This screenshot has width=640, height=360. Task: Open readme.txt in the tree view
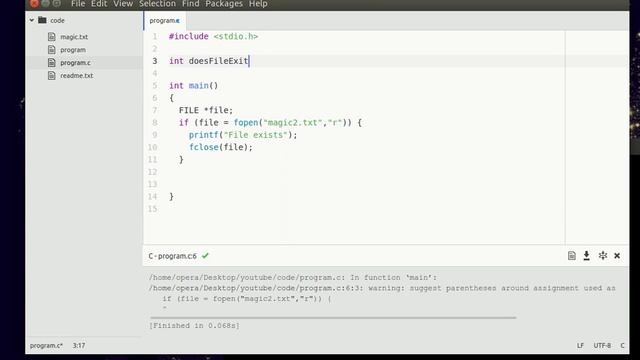(76, 76)
